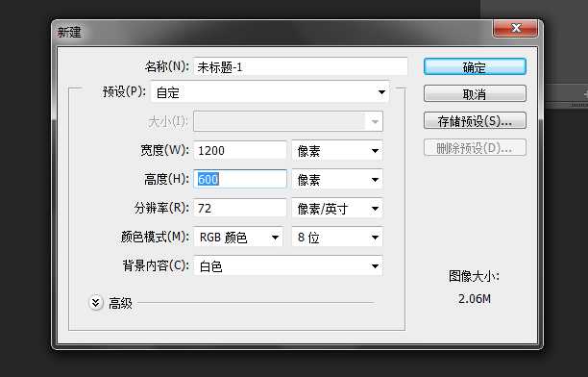Expand the 高级 section chevron

pos(96,303)
